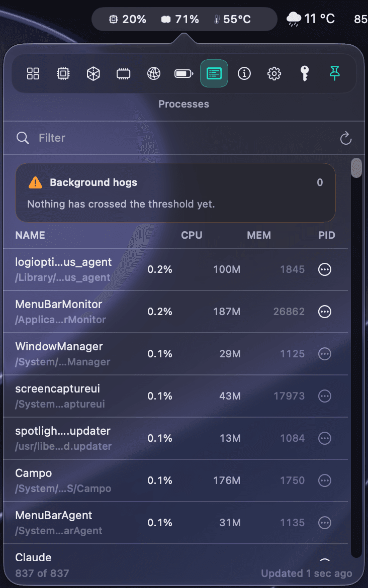
Task: Select the Processes list tab
Action: 214,73
